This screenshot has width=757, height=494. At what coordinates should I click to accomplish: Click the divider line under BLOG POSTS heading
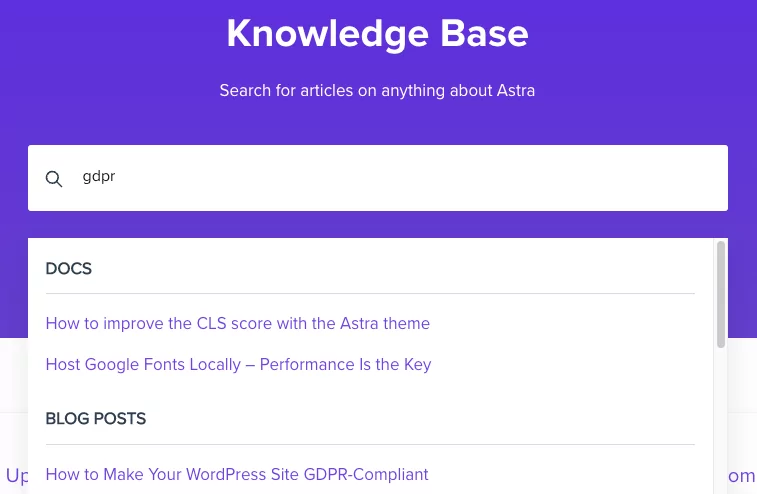pyautogui.click(x=370, y=444)
